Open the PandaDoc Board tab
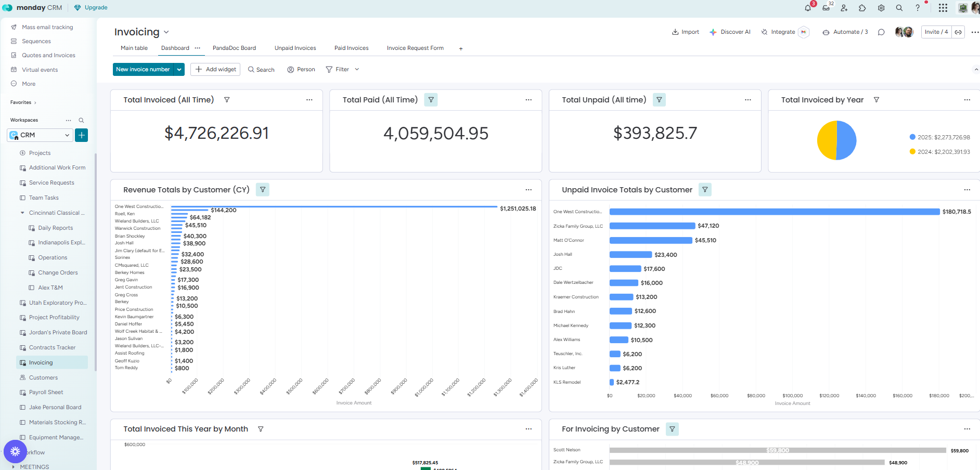 point(234,48)
